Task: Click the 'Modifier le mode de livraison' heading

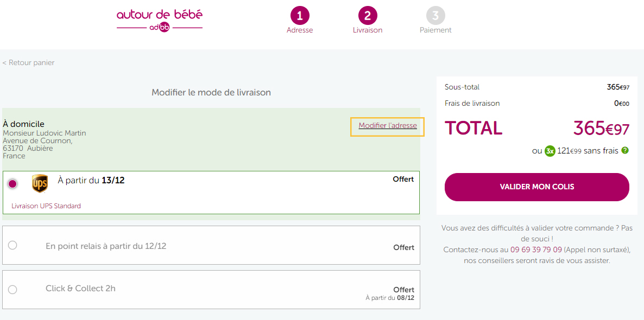Action: tap(211, 93)
